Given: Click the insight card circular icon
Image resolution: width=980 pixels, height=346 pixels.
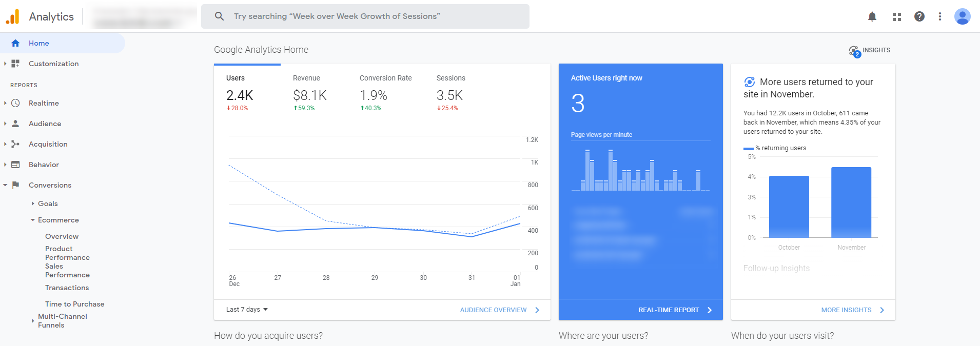Looking at the screenshot, I should (750, 82).
